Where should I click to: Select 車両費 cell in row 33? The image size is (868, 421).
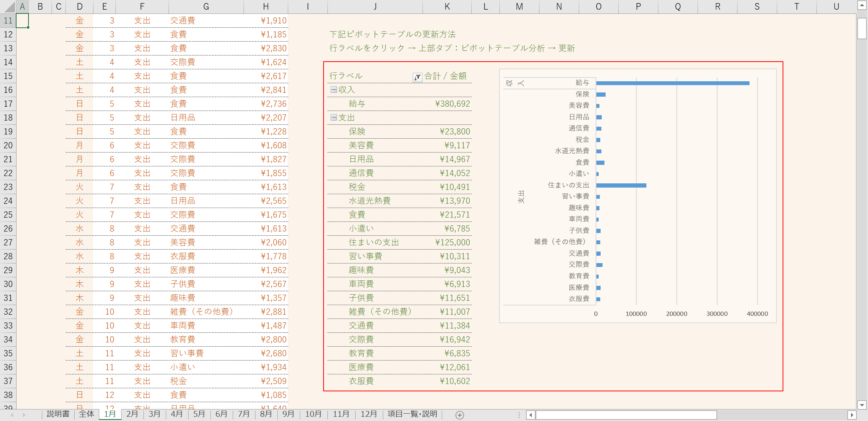(x=206, y=326)
